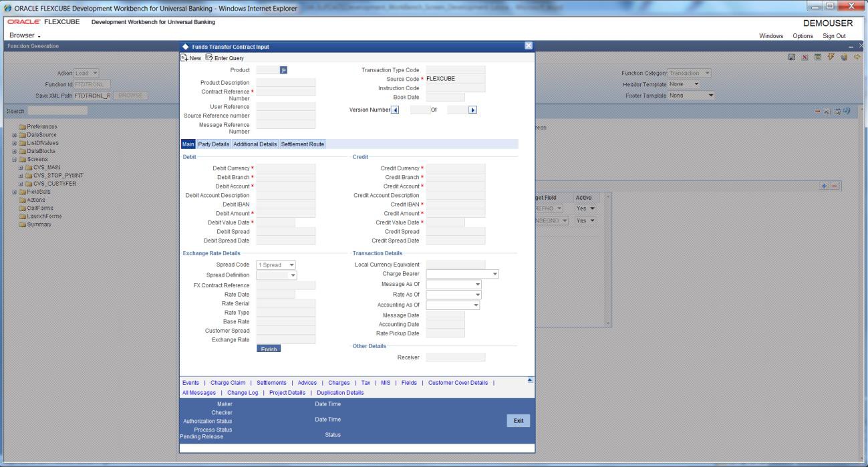Open the Customer Cover Details link

(458, 383)
